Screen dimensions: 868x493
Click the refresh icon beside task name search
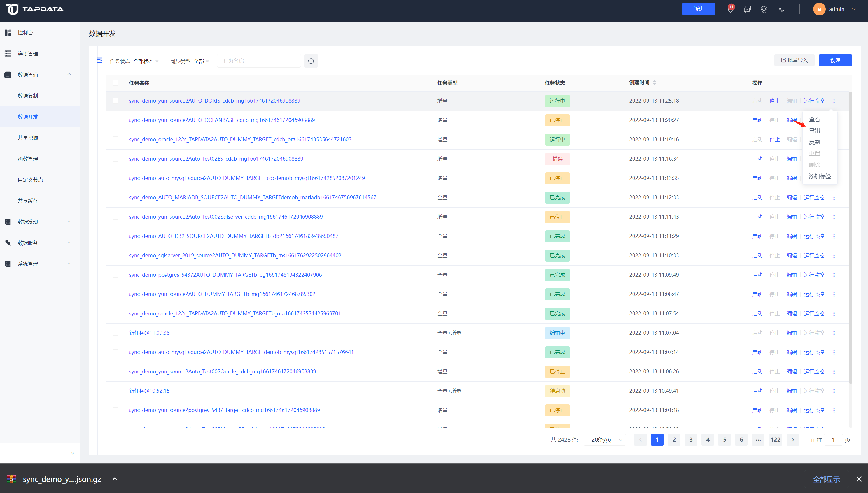pos(311,61)
